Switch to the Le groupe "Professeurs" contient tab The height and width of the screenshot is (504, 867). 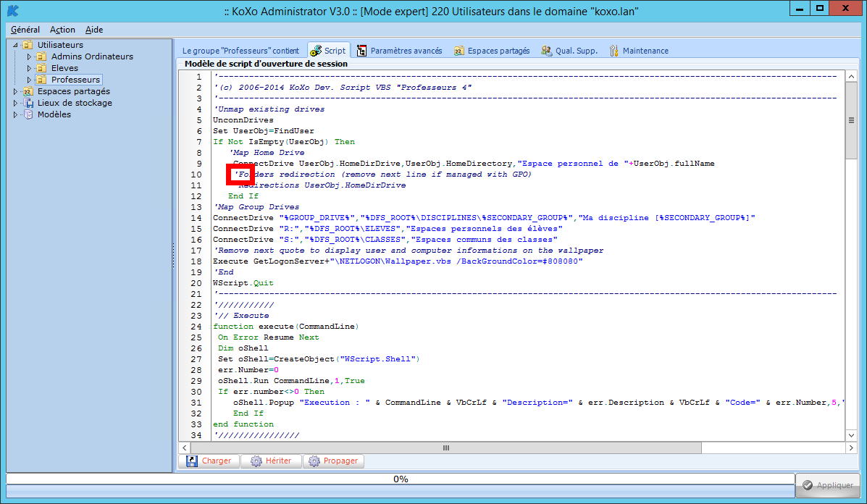(240, 51)
